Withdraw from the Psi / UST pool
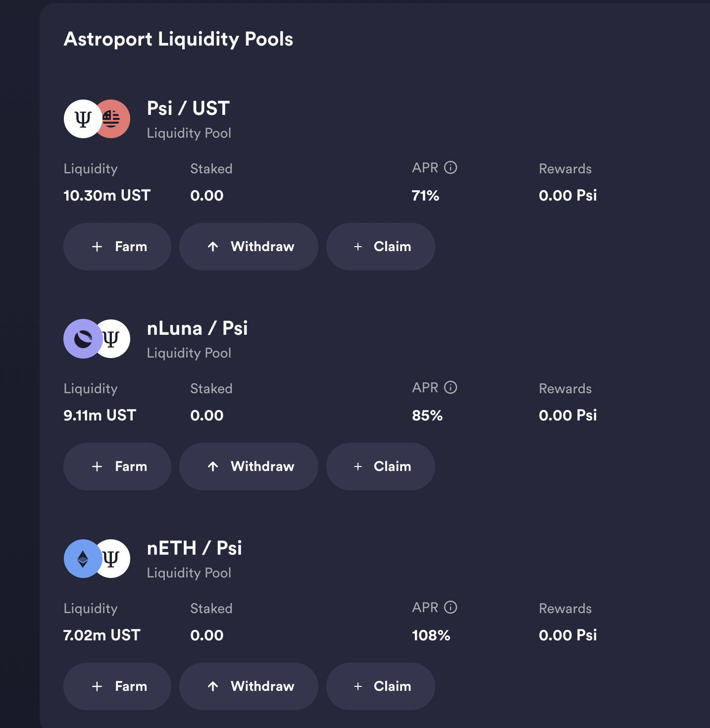710x728 pixels. pyautogui.click(x=249, y=247)
